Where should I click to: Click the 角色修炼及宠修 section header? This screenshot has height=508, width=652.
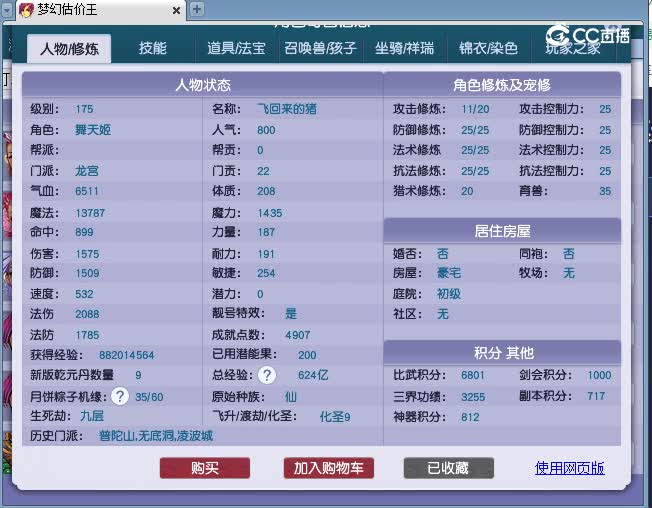(502, 85)
